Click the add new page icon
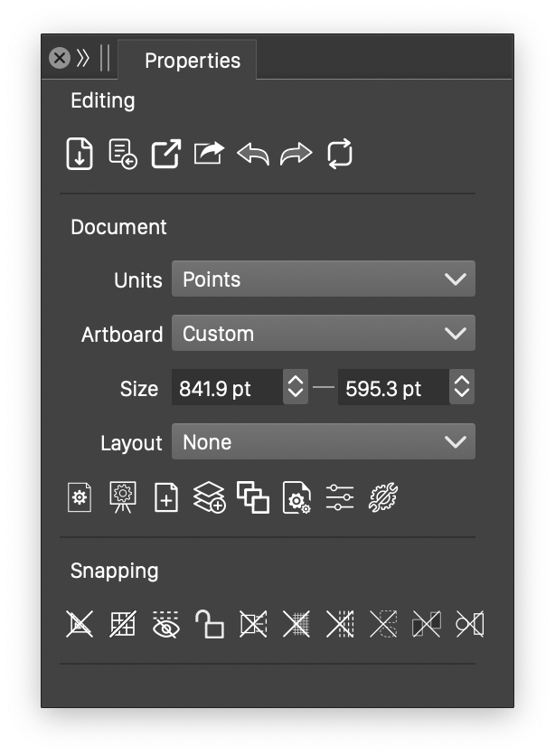Image resolution: width=555 pixels, height=756 pixels. [166, 497]
